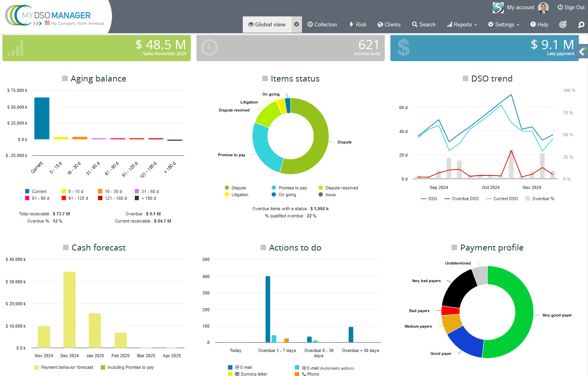Expand the Reports dropdown menu
The image size is (588, 376).
click(462, 24)
